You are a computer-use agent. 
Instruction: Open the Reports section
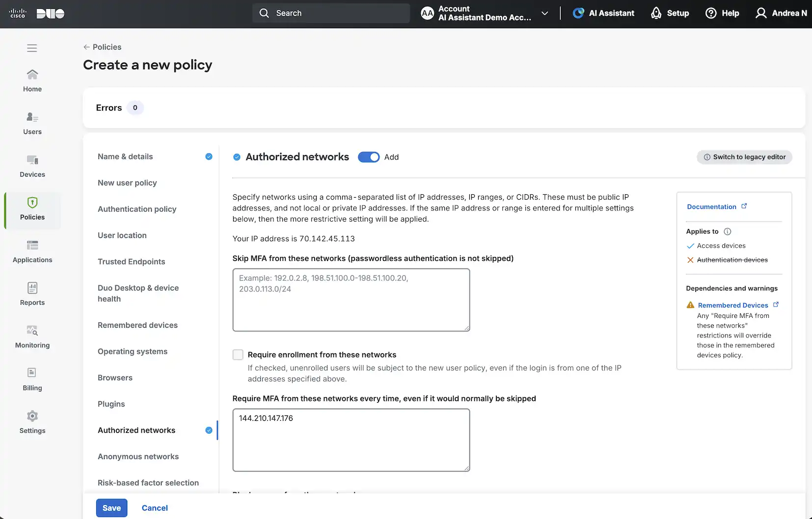pyautogui.click(x=32, y=293)
